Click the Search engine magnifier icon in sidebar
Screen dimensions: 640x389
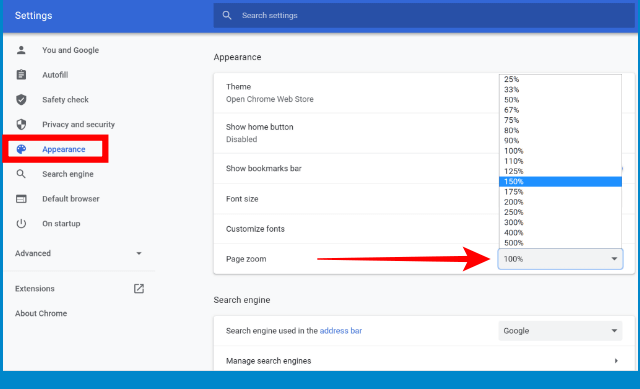click(21, 174)
